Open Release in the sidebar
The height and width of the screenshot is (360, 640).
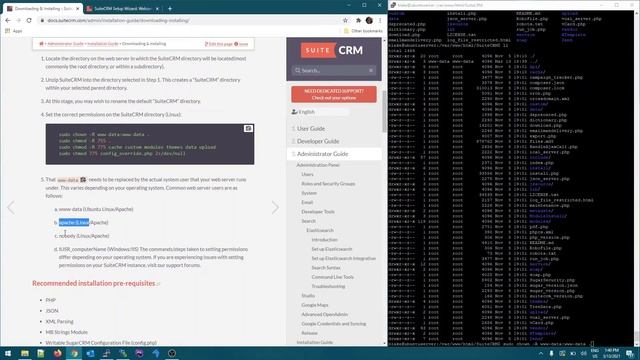(x=309, y=333)
